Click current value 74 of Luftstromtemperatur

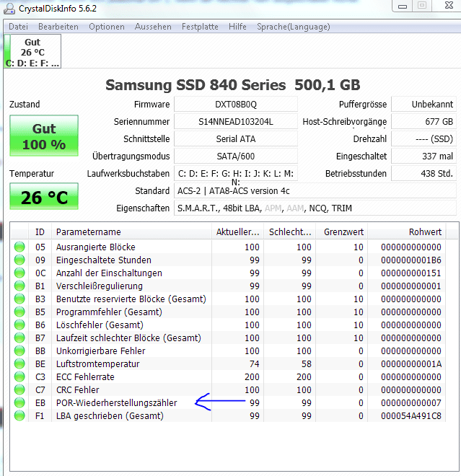pyautogui.click(x=255, y=363)
